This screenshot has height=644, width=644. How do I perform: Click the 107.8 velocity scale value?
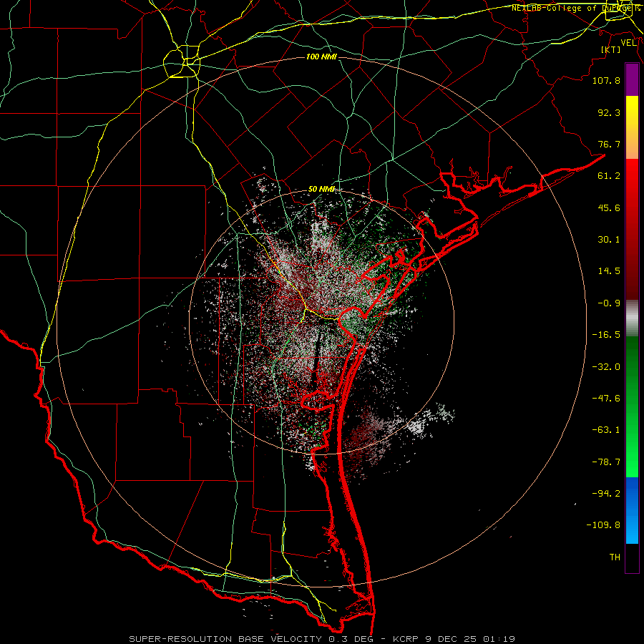pyautogui.click(x=606, y=80)
